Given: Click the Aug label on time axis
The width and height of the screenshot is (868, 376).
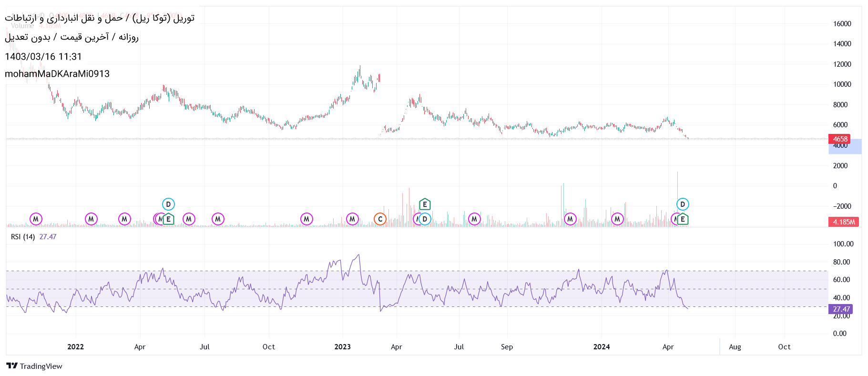Looking at the screenshot, I should click(735, 347).
